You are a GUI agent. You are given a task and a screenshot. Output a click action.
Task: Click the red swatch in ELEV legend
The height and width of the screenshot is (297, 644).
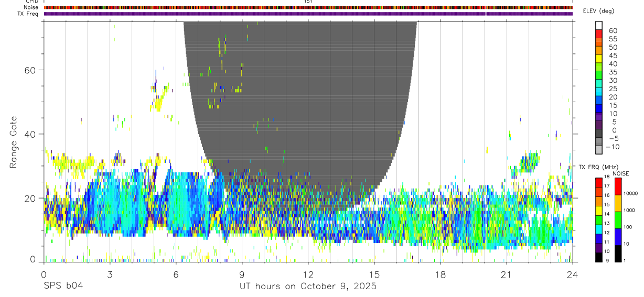coord(599,34)
